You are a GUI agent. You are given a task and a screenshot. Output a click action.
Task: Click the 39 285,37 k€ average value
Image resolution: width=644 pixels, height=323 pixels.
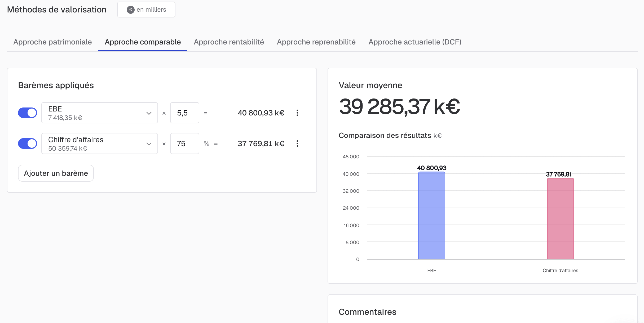399,107
